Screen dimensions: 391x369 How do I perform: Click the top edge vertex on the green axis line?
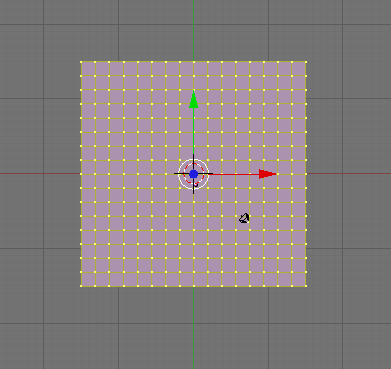click(193, 62)
